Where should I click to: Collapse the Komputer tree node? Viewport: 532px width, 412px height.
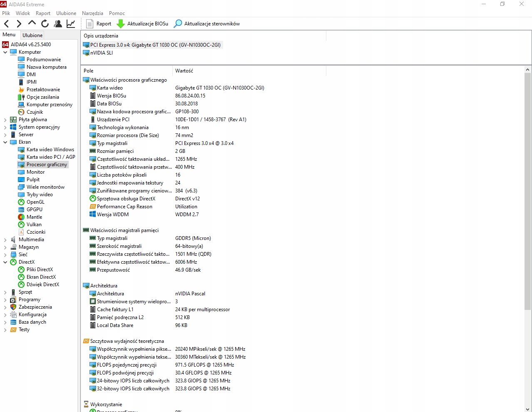[5, 52]
